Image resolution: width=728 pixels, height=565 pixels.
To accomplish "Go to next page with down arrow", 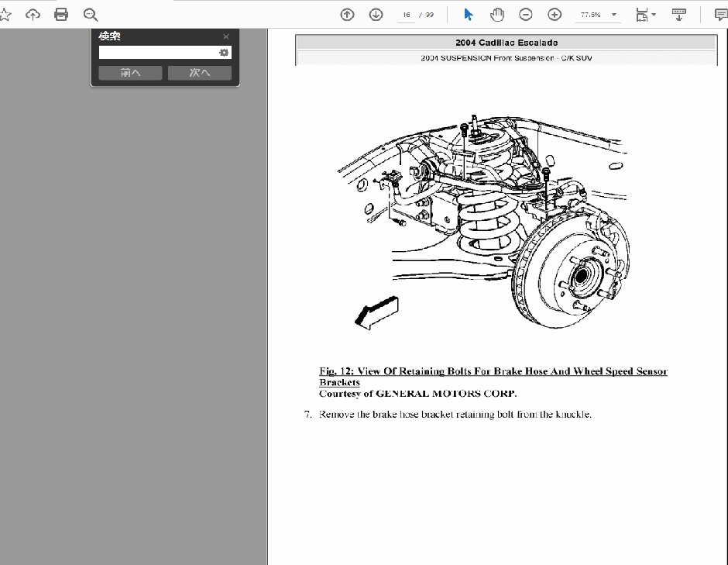I will tap(376, 15).
